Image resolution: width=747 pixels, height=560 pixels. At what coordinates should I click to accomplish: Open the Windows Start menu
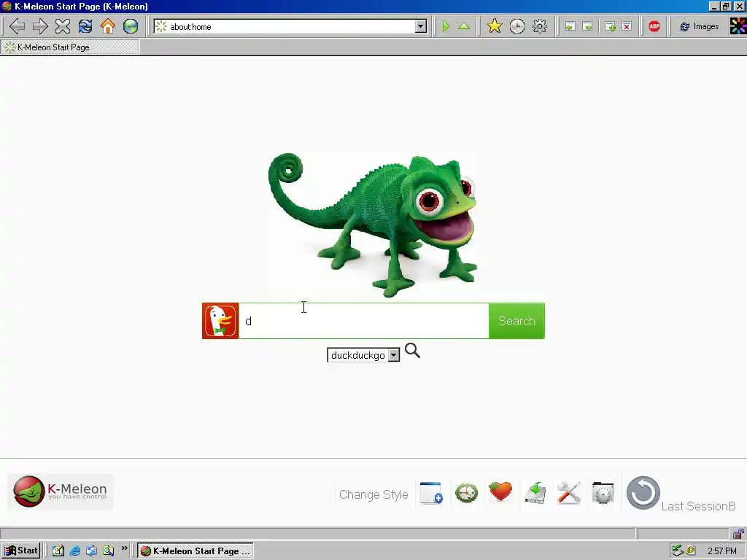tap(20, 551)
